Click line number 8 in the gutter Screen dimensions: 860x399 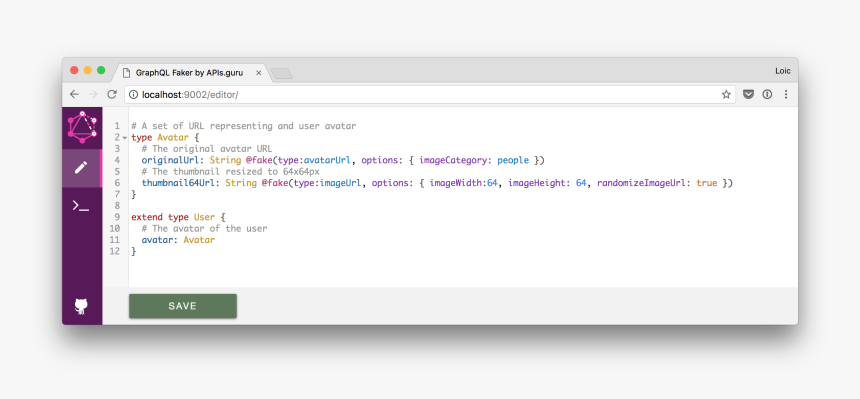click(117, 206)
